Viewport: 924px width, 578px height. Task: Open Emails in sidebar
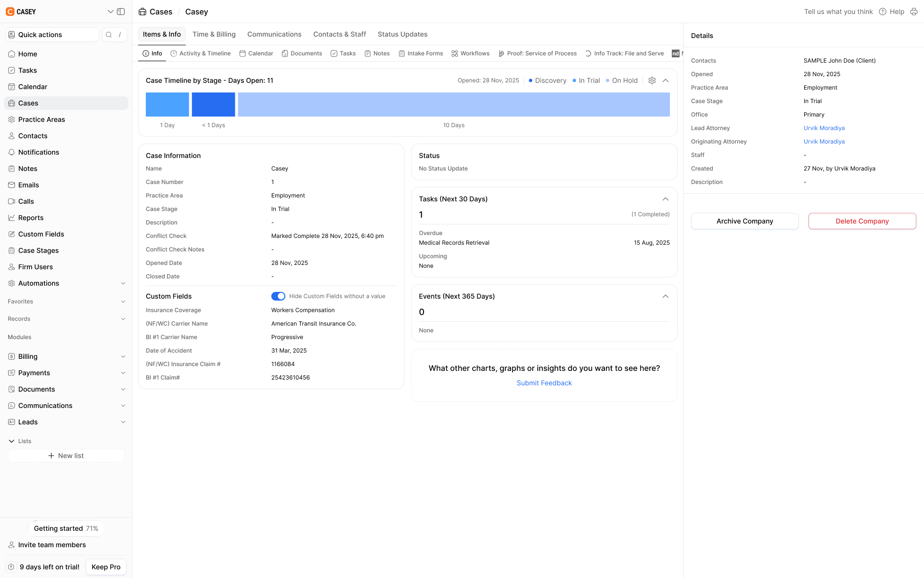(66, 185)
